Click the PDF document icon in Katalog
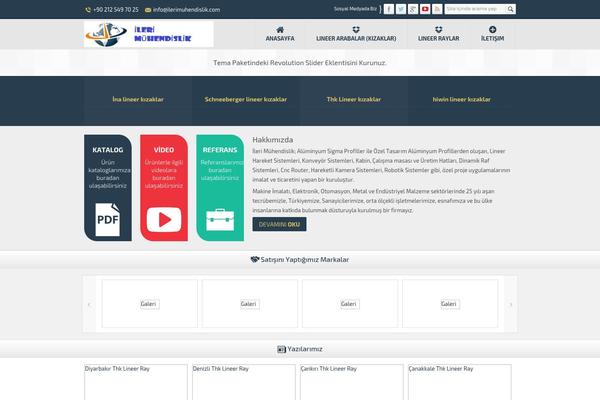This screenshot has height=400, width=600. coord(108,219)
